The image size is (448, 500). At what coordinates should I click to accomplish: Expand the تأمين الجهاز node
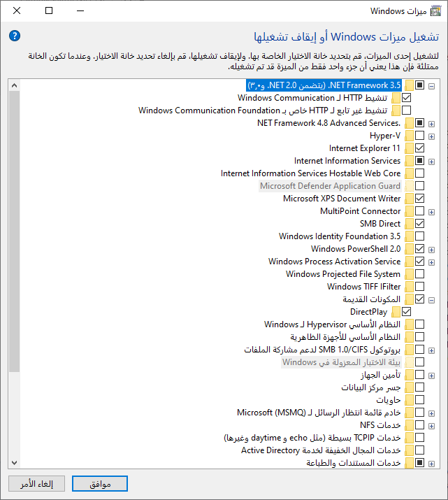click(431, 376)
